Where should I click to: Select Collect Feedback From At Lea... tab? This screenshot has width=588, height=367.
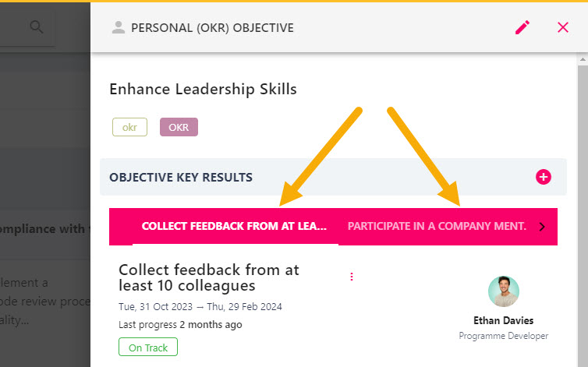[x=235, y=227]
